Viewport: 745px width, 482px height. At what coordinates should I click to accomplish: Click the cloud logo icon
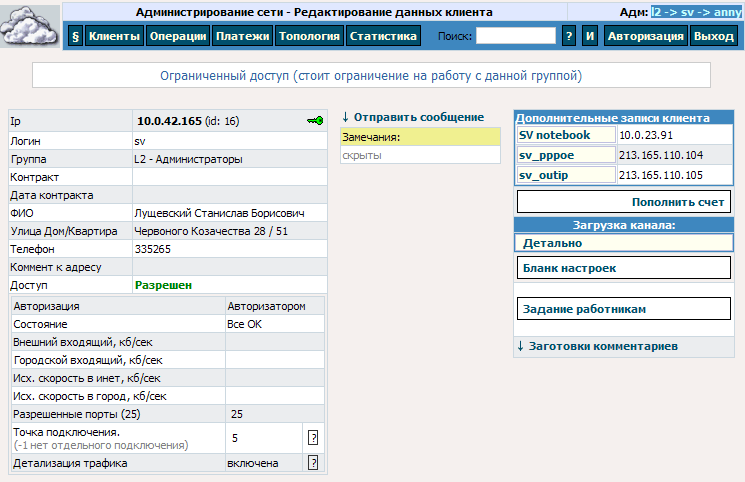(x=30, y=25)
